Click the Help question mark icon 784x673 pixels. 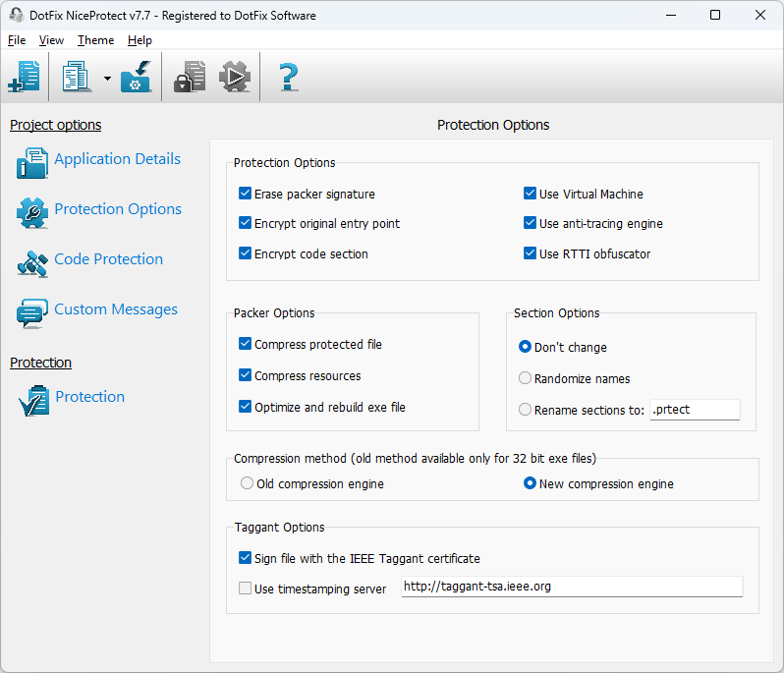tap(289, 77)
